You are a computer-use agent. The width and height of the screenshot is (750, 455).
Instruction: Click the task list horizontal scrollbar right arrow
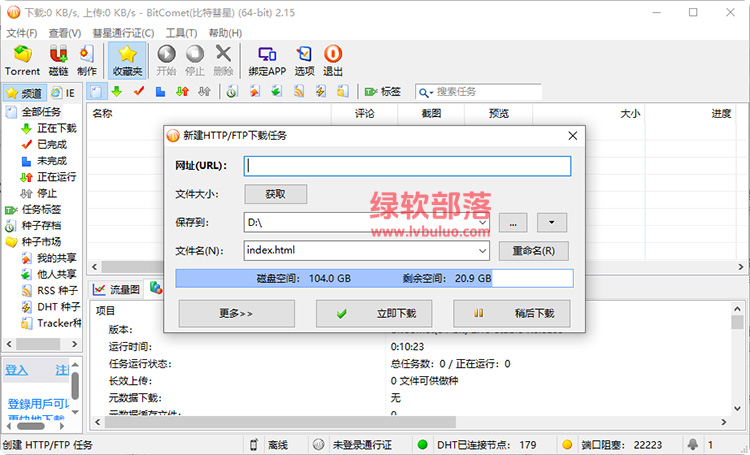(740, 267)
